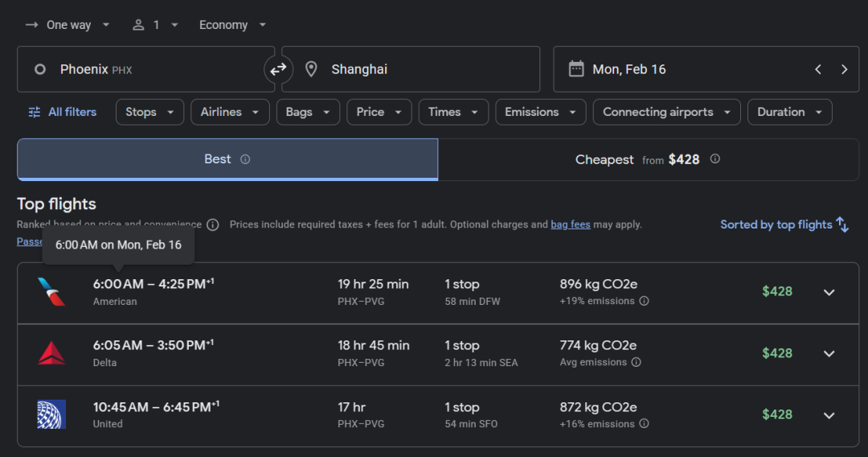
Task: Open the All filters panel
Action: 62,112
